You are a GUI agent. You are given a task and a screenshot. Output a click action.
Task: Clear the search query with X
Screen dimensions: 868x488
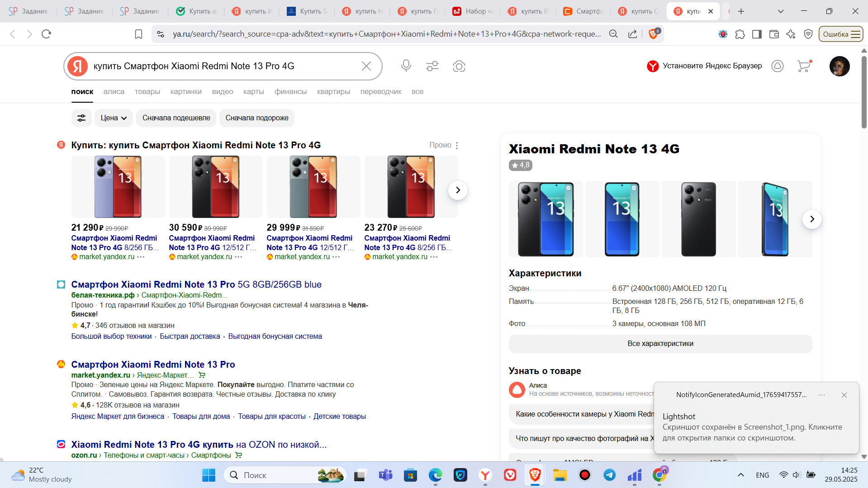[x=366, y=66]
